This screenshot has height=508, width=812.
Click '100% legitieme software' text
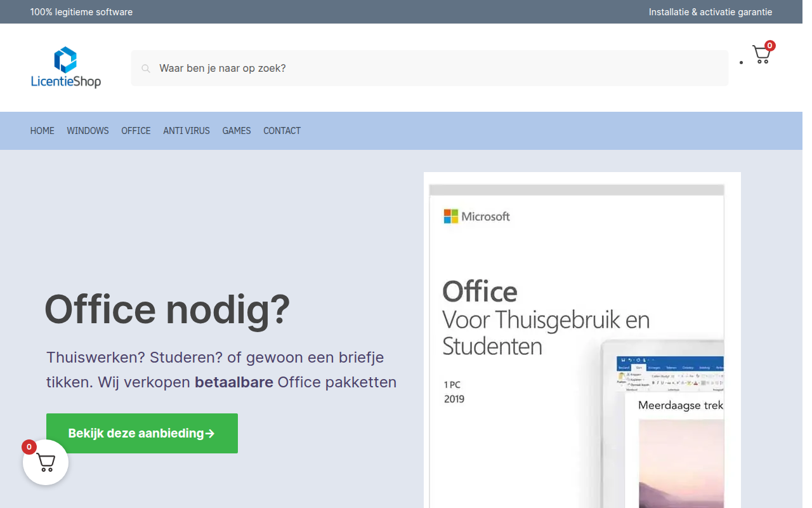tap(82, 12)
